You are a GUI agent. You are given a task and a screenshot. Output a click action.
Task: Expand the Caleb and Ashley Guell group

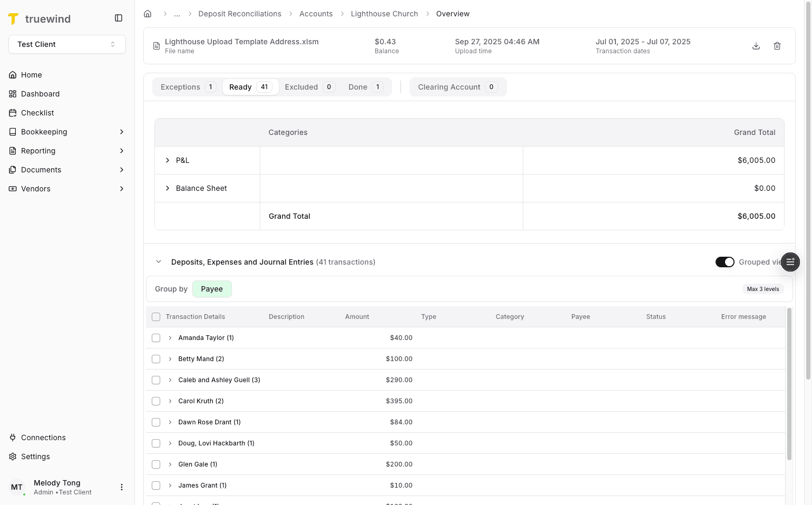tap(170, 380)
